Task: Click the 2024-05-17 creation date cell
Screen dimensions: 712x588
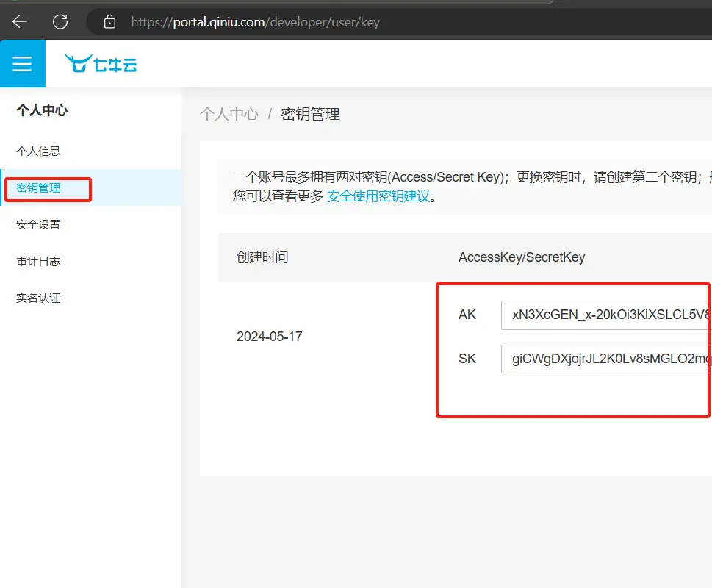Action: pyautogui.click(x=269, y=337)
